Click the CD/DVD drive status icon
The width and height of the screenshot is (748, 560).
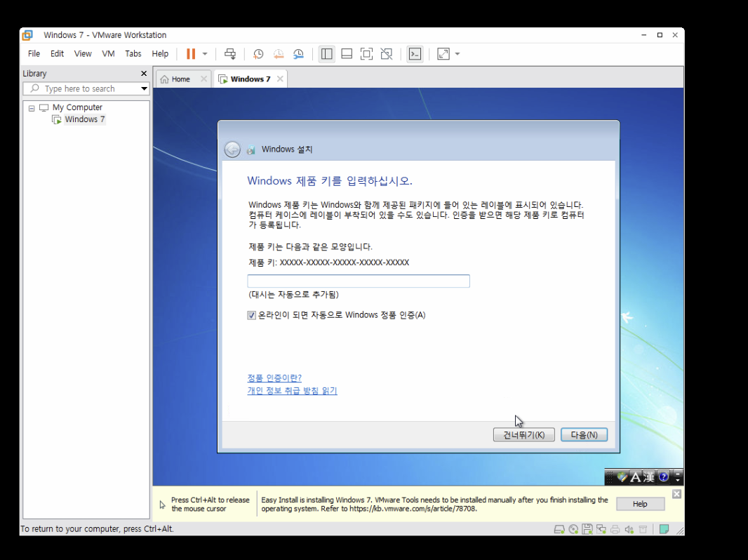click(573, 529)
